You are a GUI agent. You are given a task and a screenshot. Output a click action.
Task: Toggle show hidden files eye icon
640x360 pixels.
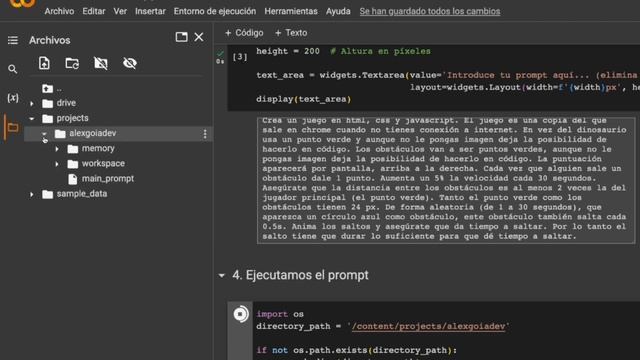pos(130,63)
